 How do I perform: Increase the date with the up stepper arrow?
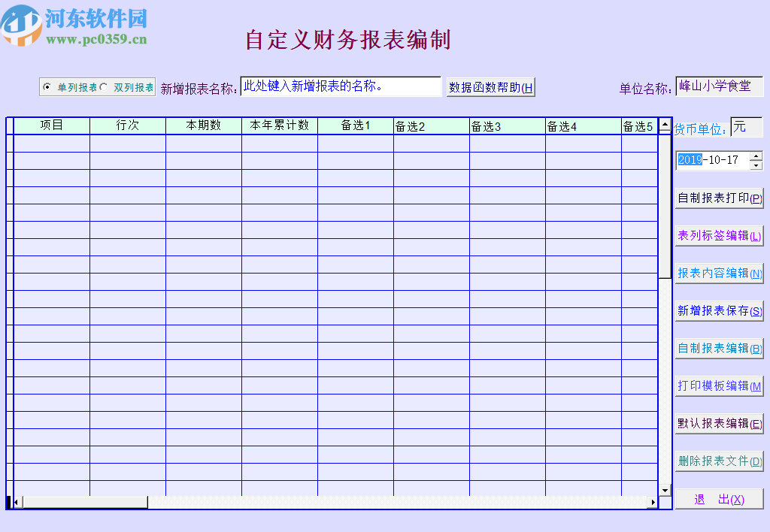tap(756, 156)
